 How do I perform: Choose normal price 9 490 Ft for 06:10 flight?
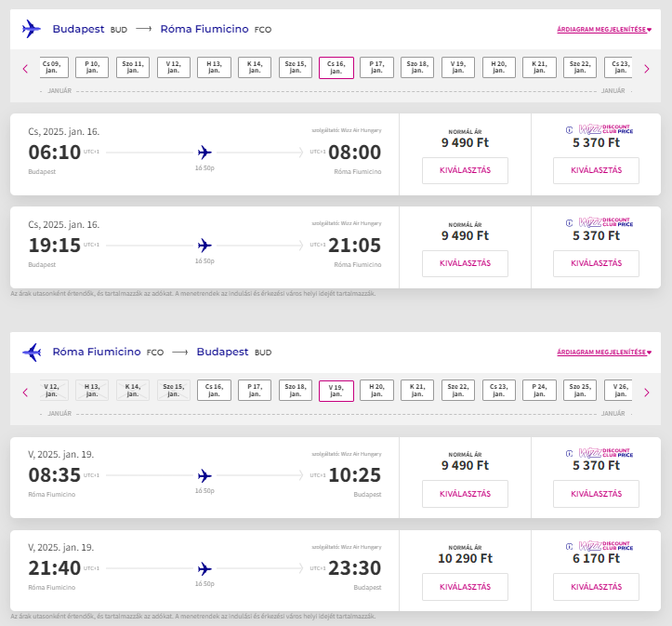click(465, 170)
